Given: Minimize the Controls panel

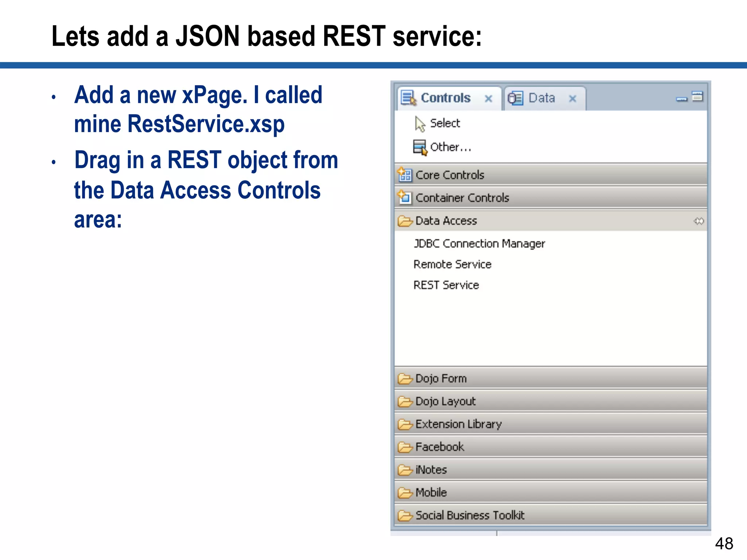Looking at the screenshot, I should click(681, 99).
